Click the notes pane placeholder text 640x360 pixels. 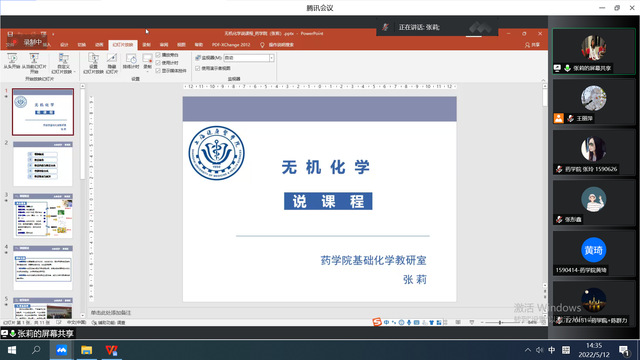[x=111, y=313]
